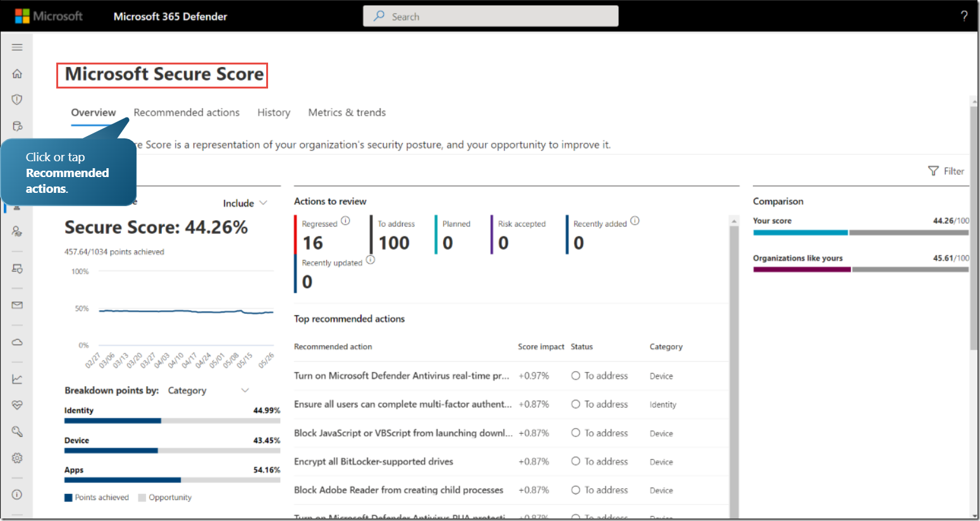Image resolution: width=980 pixels, height=521 pixels.
Task: Click status circle for Encrypt BitLocker row
Action: click(x=575, y=461)
